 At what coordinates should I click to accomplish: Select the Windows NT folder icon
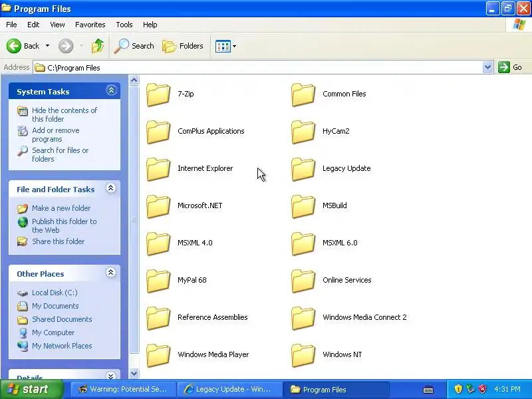pos(303,355)
